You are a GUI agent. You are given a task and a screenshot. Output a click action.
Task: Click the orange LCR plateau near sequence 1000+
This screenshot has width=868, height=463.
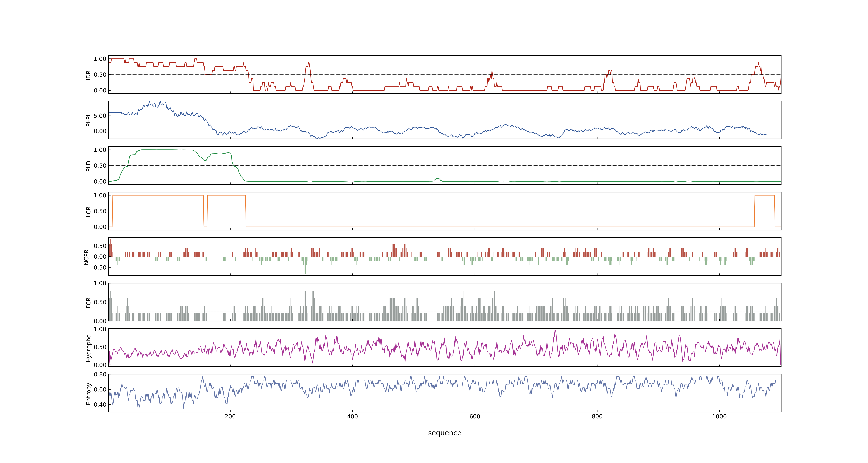point(765,195)
